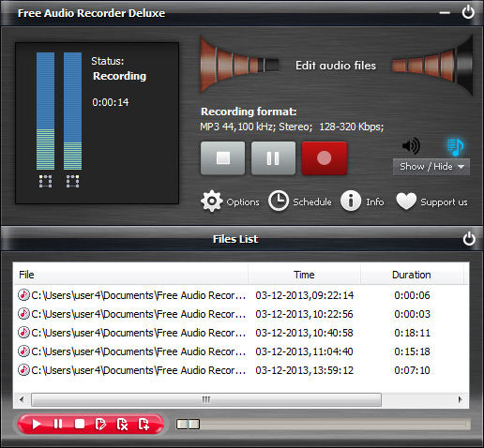Click the blue music note icon

[455, 147]
